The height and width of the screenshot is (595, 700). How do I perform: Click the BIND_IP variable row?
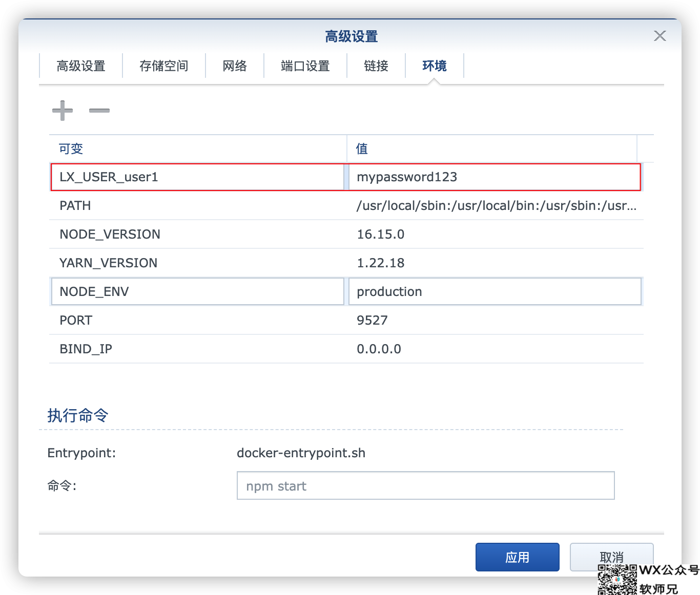[x=197, y=349]
